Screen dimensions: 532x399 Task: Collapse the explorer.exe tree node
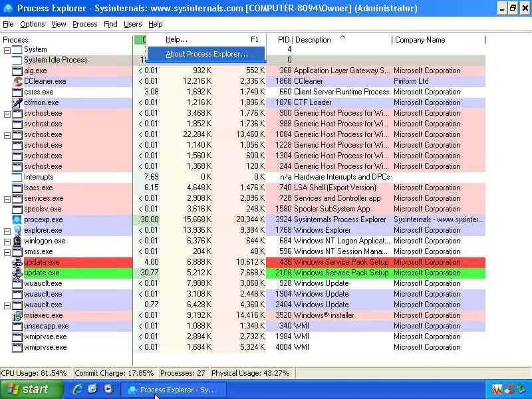click(7, 231)
